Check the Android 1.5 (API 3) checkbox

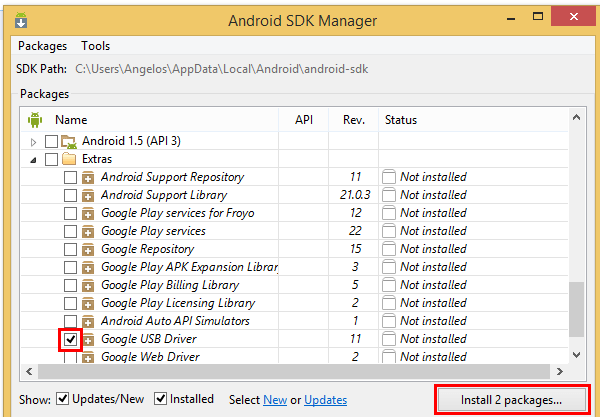click(x=51, y=141)
